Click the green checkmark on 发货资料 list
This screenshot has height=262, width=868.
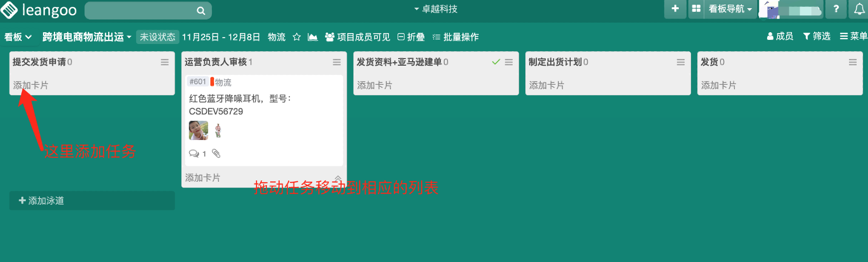coord(496,62)
